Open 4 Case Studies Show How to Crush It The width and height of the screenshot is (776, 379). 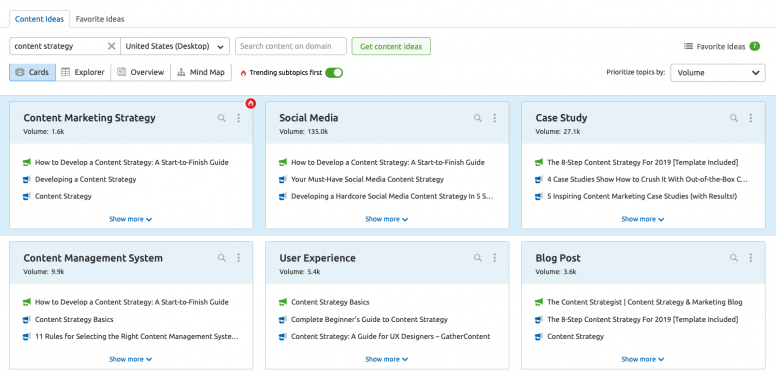[647, 179]
